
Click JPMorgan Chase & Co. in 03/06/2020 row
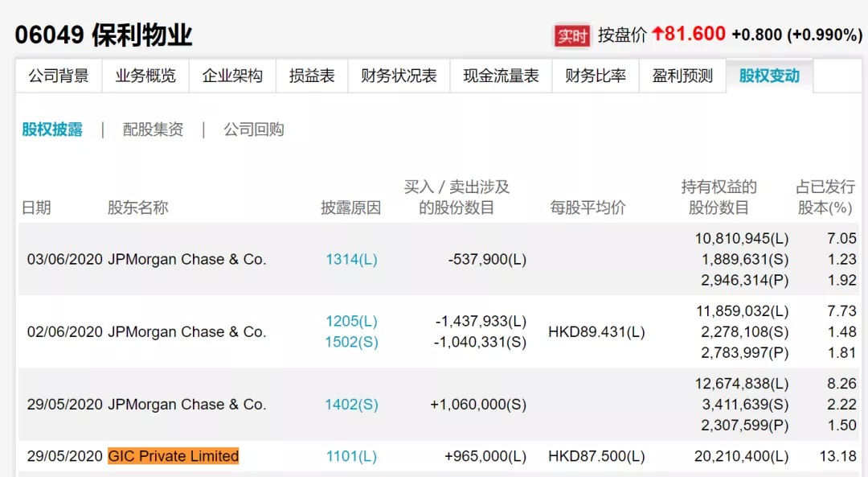point(187,259)
